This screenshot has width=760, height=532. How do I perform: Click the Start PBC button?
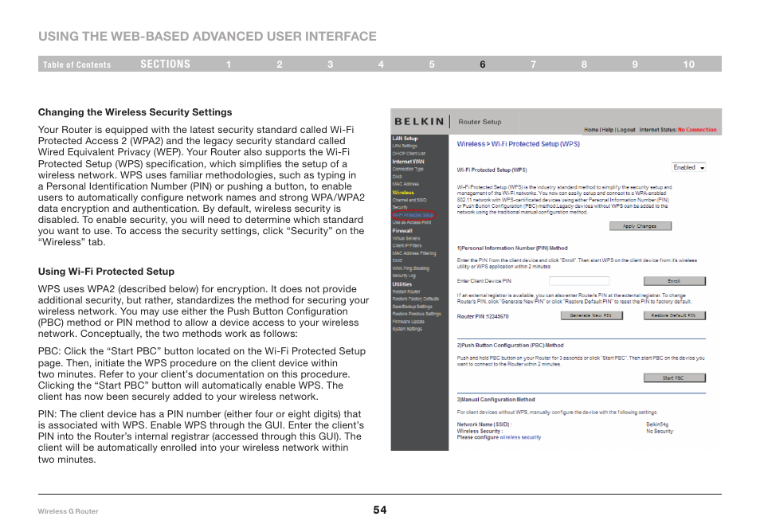pos(675,378)
